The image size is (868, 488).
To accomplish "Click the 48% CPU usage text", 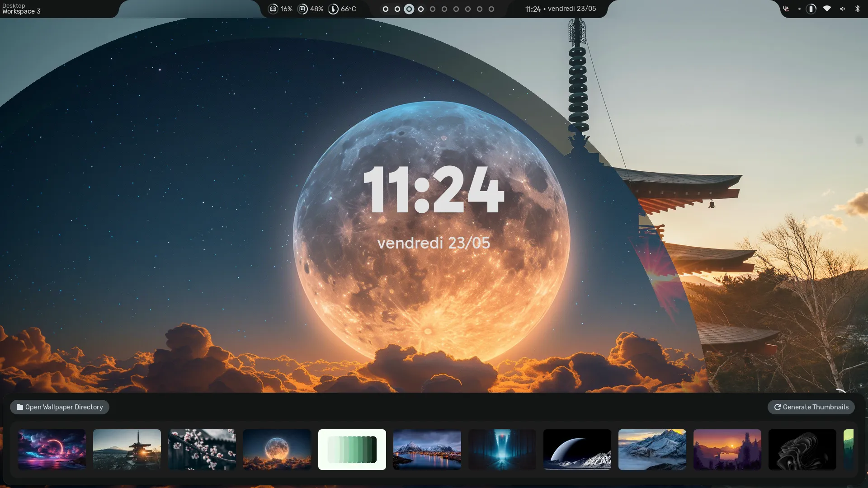I will click(x=316, y=9).
